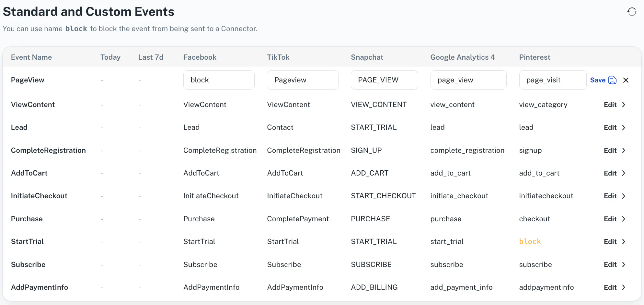Edit the Lead event row

pos(610,128)
